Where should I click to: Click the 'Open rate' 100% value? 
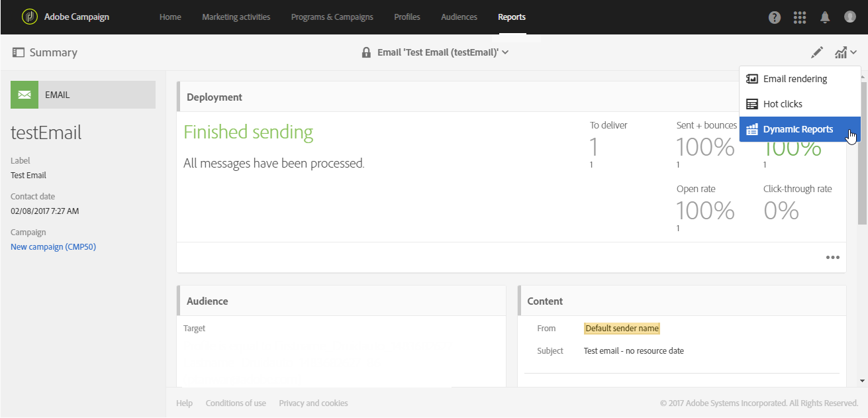click(705, 211)
